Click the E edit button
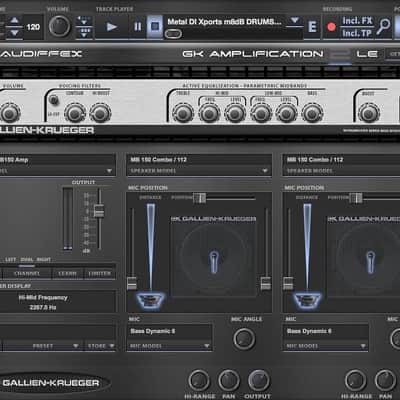The height and width of the screenshot is (400, 400). tap(312, 27)
